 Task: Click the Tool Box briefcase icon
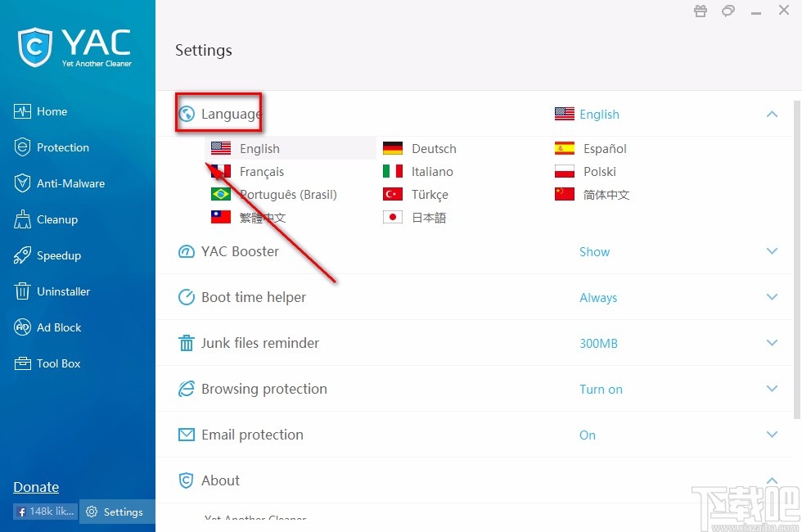(x=22, y=363)
